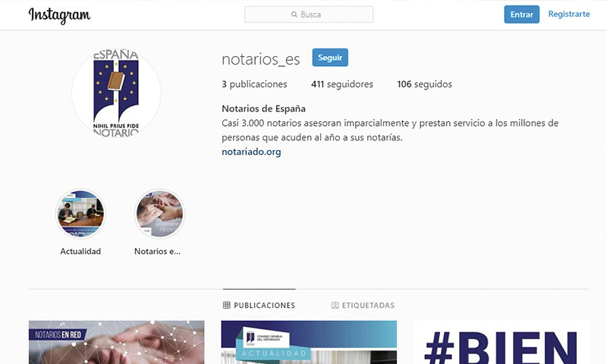Click the Entrar login button
This screenshot has height=364, width=607.
[521, 14]
